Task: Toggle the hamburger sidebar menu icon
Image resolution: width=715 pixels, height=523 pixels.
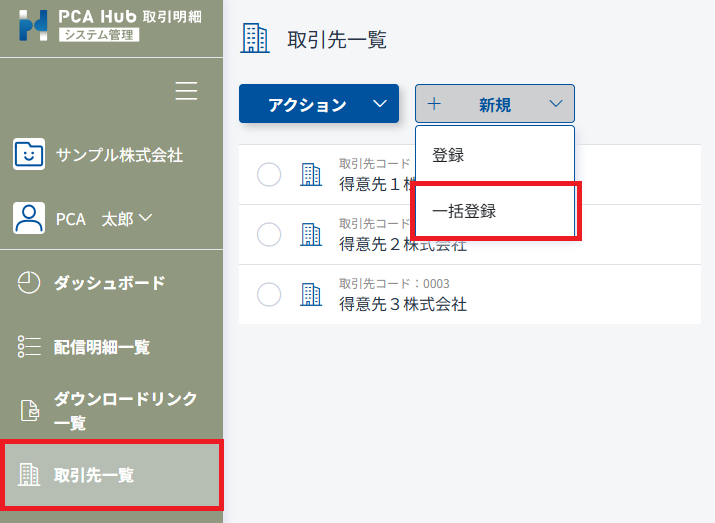Action: (x=186, y=91)
